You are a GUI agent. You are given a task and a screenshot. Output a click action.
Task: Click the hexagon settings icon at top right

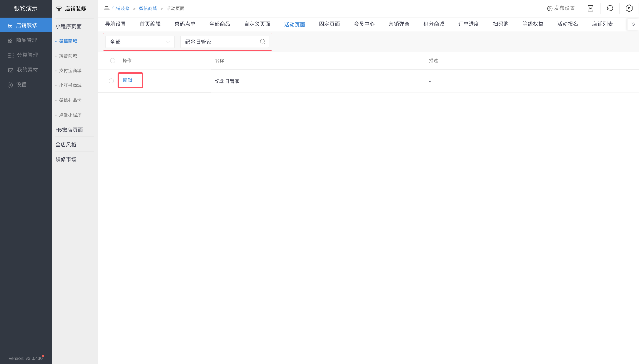pyautogui.click(x=629, y=8)
